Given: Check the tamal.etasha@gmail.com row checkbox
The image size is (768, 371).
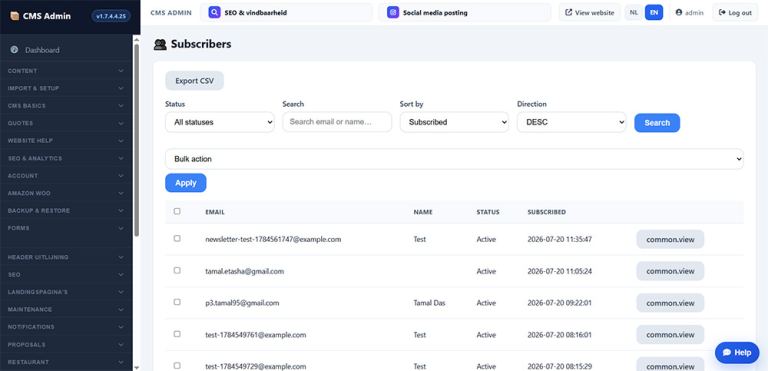Looking at the screenshot, I should pos(177,271).
